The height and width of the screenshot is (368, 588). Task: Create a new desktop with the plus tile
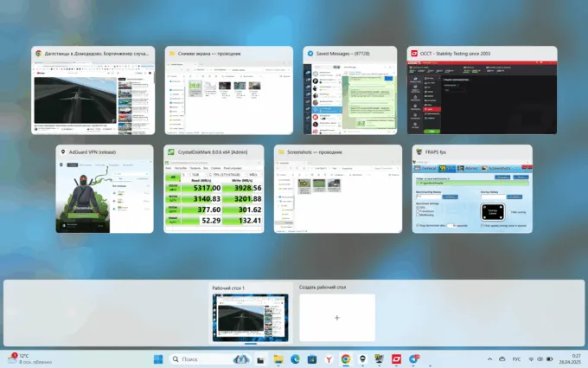(337, 318)
